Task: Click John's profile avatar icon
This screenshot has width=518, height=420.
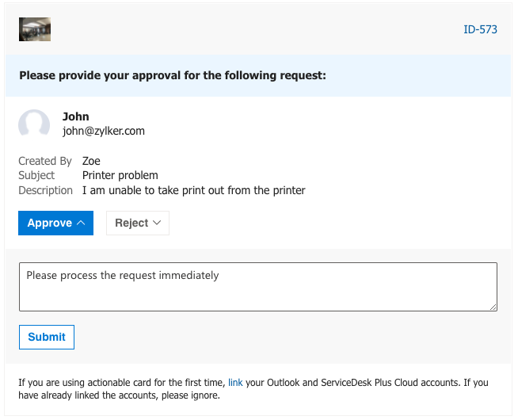Action: (x=34, y=123)
